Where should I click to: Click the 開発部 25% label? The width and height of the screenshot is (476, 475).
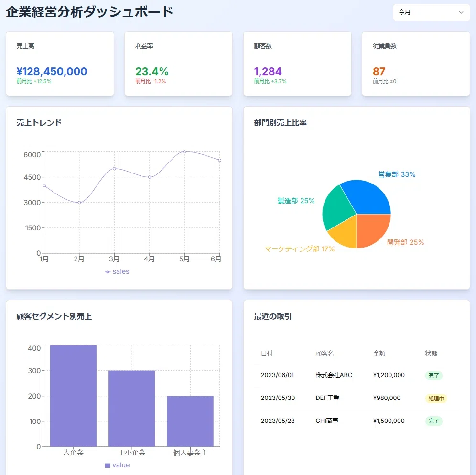pos(405,242)
